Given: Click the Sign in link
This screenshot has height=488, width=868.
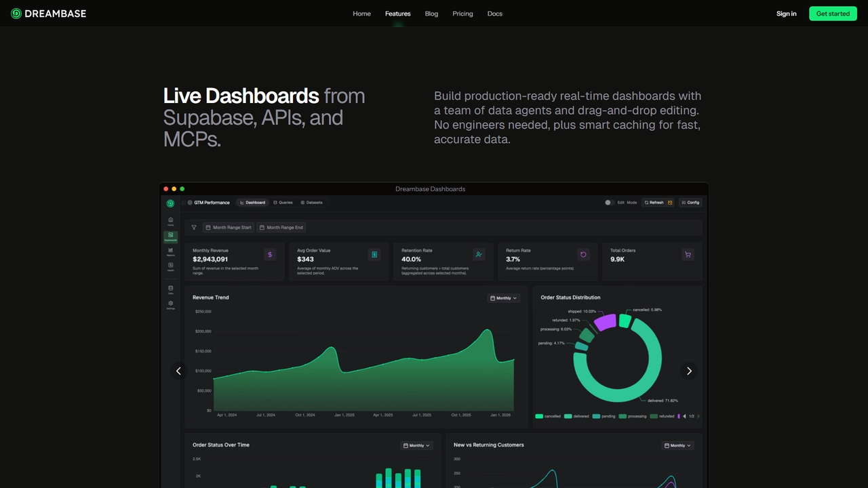Looking at the screenshot, I should click(787, 14).
